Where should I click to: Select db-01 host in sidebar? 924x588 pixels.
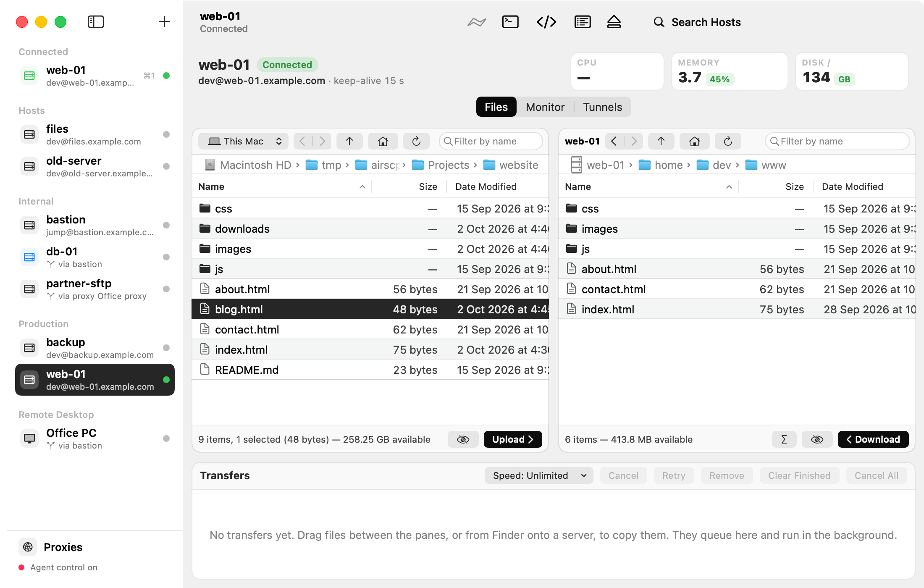(95, 257)
